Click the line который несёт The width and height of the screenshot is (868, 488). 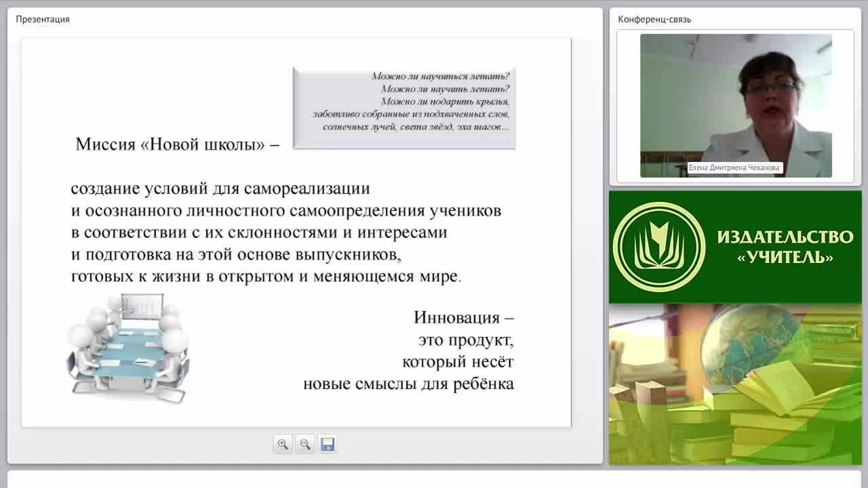458,362
